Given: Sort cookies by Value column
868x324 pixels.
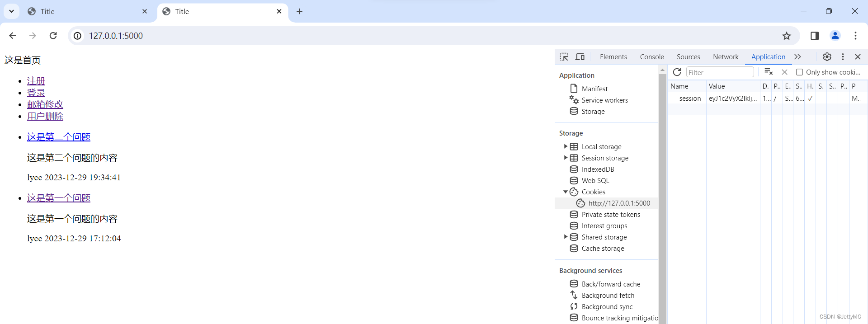Looking at the screenshot, I should [x=733, y=86].
